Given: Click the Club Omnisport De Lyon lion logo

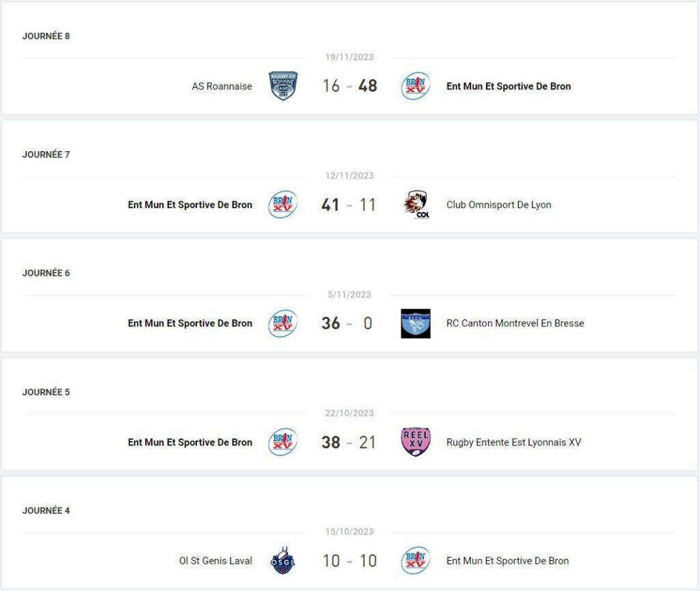Looking at the screenshot, I should [x=416, y=205].
